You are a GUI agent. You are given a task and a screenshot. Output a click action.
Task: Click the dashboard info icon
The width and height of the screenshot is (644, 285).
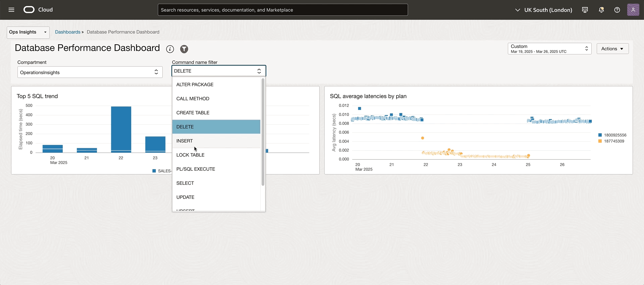click(x=170, y=49)
